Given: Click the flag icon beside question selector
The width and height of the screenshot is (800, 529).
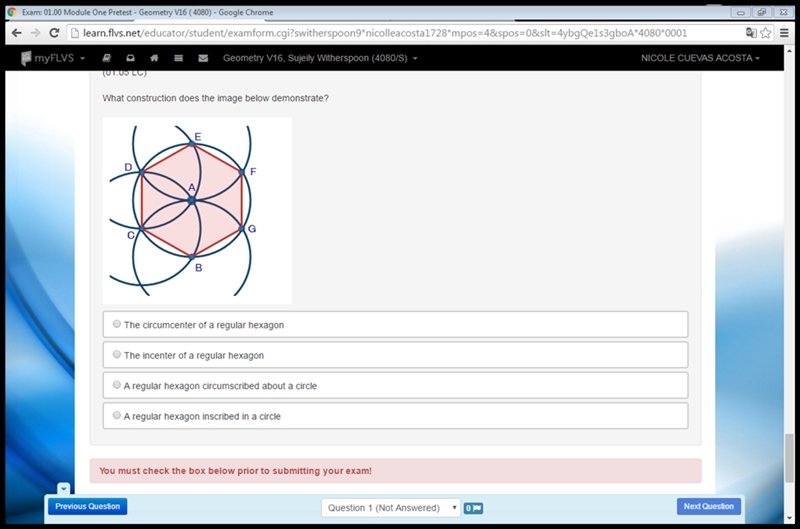Looking at the screenshot, I should (x=473, y=508).
